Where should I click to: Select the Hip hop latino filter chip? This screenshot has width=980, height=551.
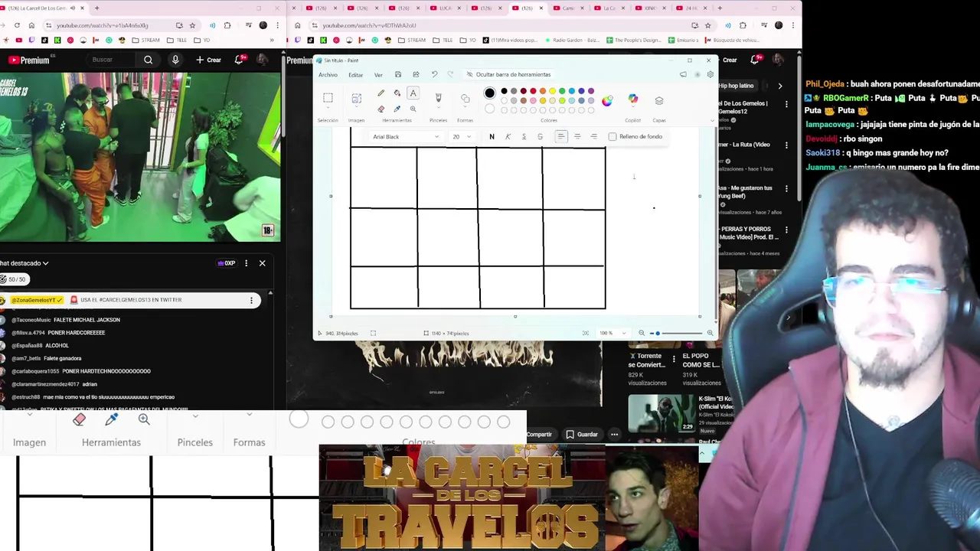coord(737,86)
